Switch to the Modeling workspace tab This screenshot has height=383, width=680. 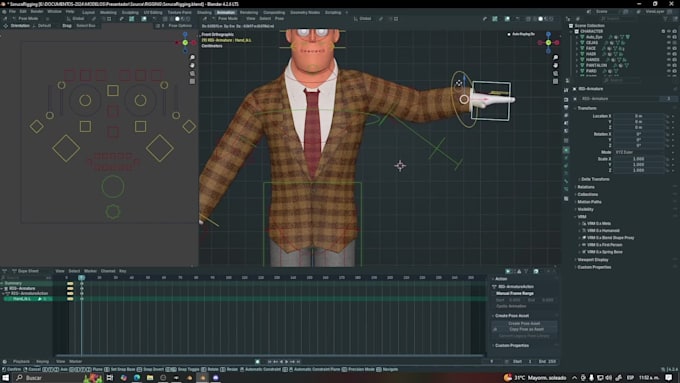click(108, 13)
